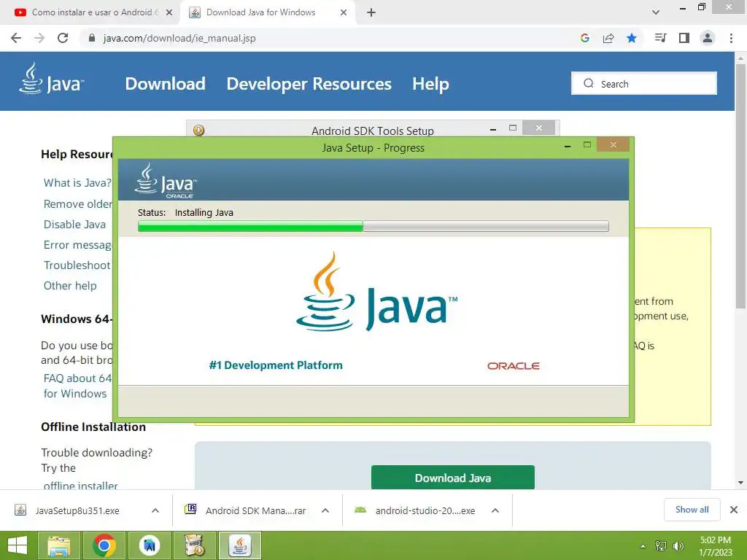Open the media control playlist icon
This screenshot has height=560, width=747.
[x=660, y=38]
